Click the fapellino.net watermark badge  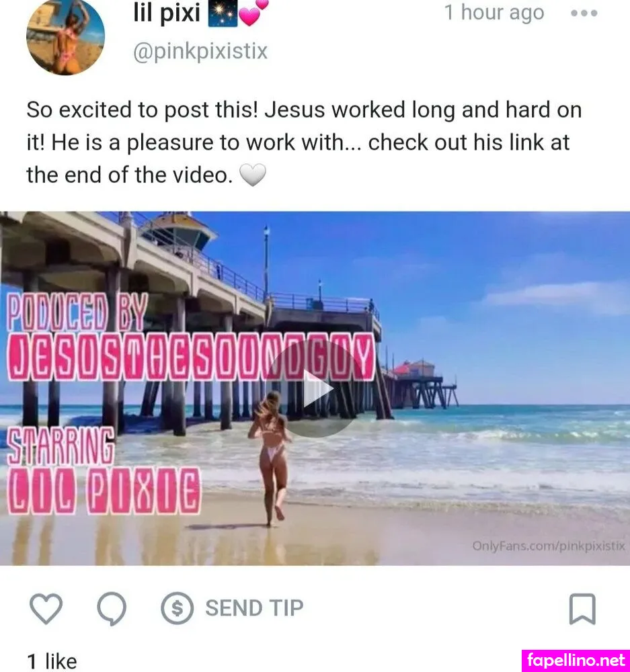[x=576, y=661]
